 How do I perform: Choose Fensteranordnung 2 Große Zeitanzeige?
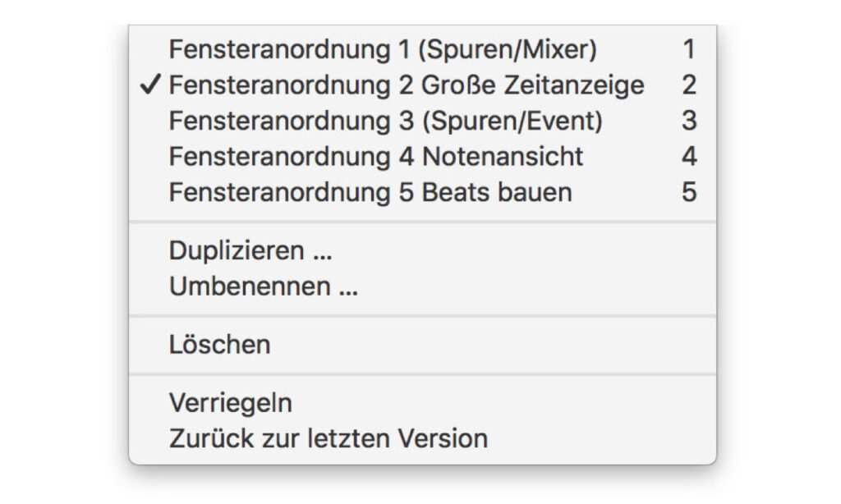[423, 85]
